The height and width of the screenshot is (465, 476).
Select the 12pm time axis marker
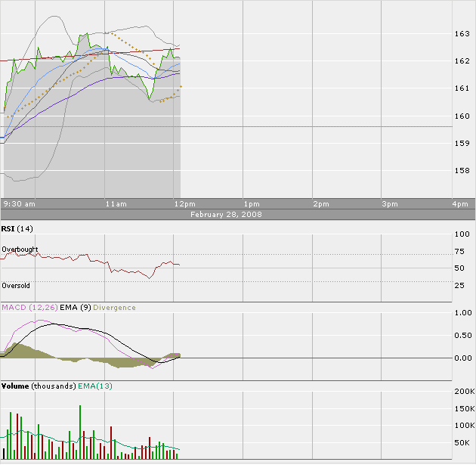click(184, 204)
